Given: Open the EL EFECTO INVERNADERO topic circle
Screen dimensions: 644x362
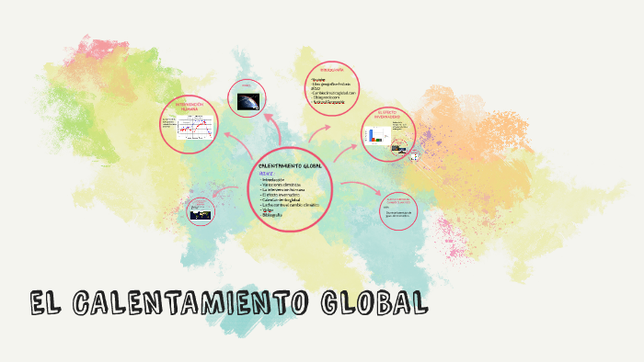Looking at the screenshot, I should (388, 134).
